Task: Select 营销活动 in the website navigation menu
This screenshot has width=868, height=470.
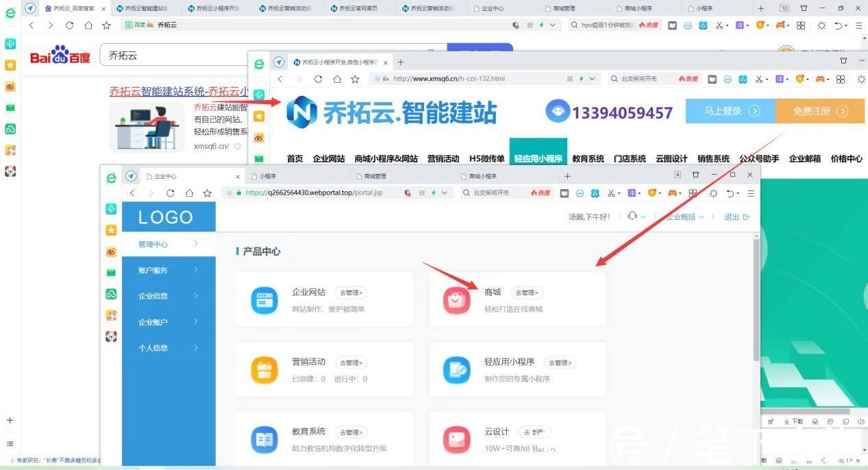Action: [443, 159]
